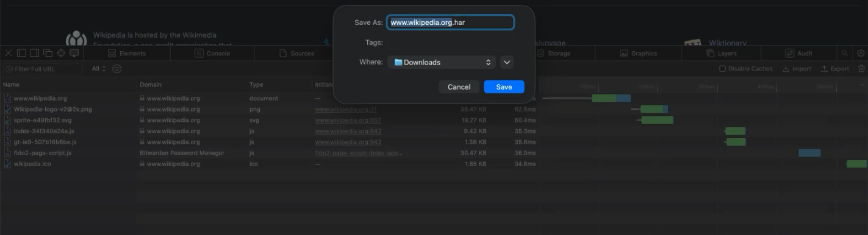The image size is (868, 235).
Task: Click the blue Save button
Action: click(504, 87)
